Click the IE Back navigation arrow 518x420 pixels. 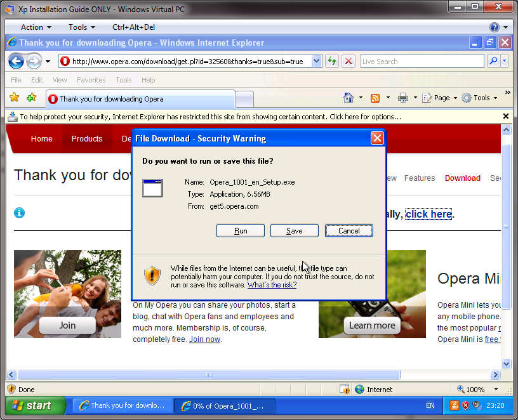point(16,62)
